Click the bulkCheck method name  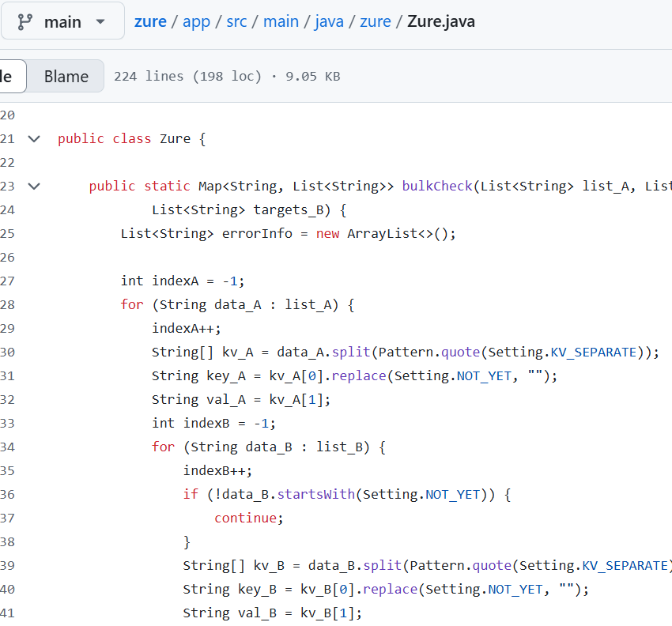tap(437, 186)
